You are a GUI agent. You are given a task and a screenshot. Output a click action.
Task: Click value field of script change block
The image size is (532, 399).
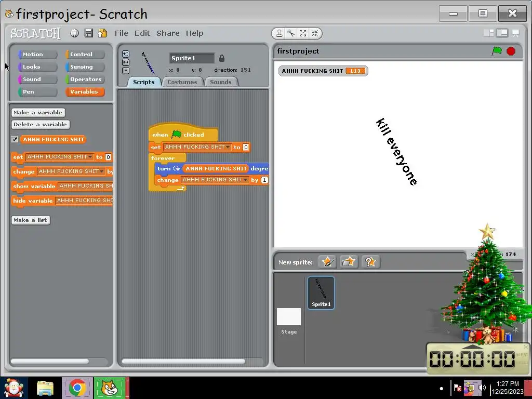pos(264,180)
